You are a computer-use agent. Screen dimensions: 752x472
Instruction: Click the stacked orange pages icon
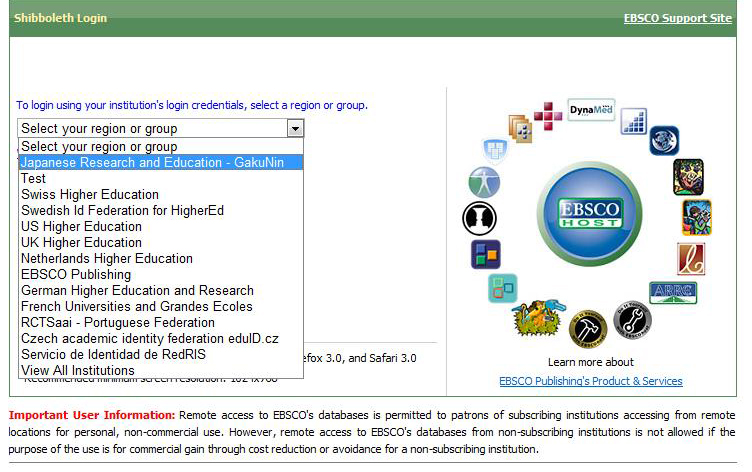point(521,129)
